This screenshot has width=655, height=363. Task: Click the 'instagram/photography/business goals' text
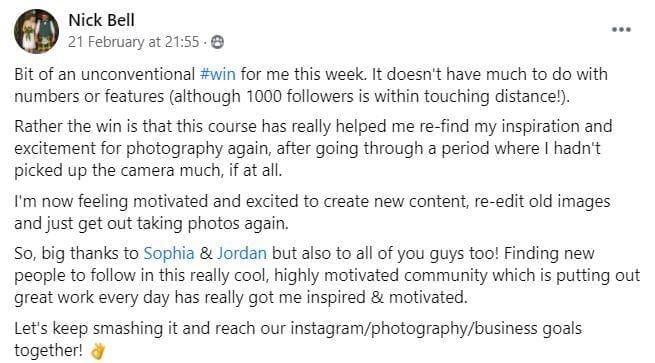point(436,329)
